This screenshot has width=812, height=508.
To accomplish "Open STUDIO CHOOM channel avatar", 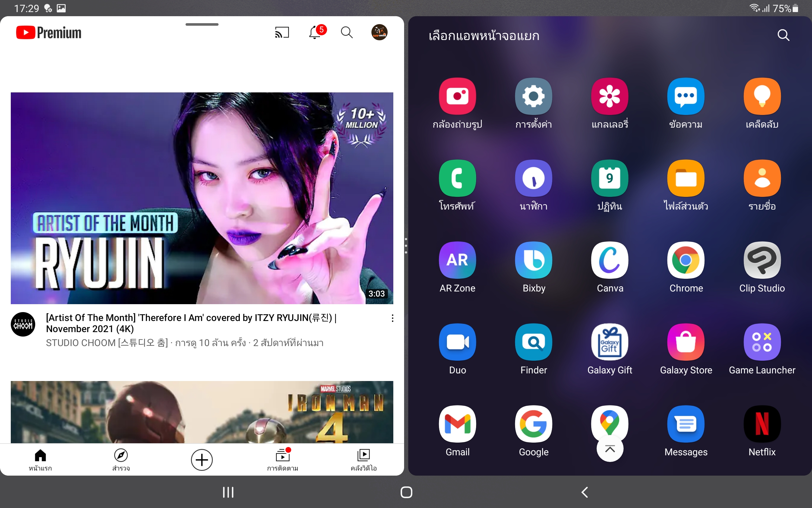I will click(x=23, y=324).
